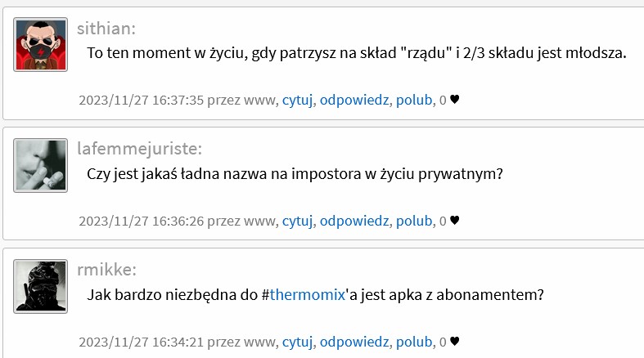This screenshot has height=358, width=644.
Task: Open the lafemmejuriste username profile
Action: click(140, 149)
